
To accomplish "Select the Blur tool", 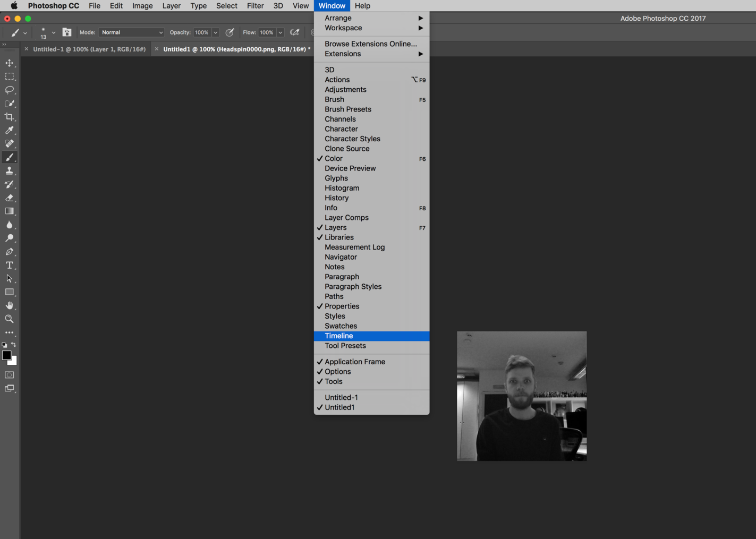I will 10,225.
